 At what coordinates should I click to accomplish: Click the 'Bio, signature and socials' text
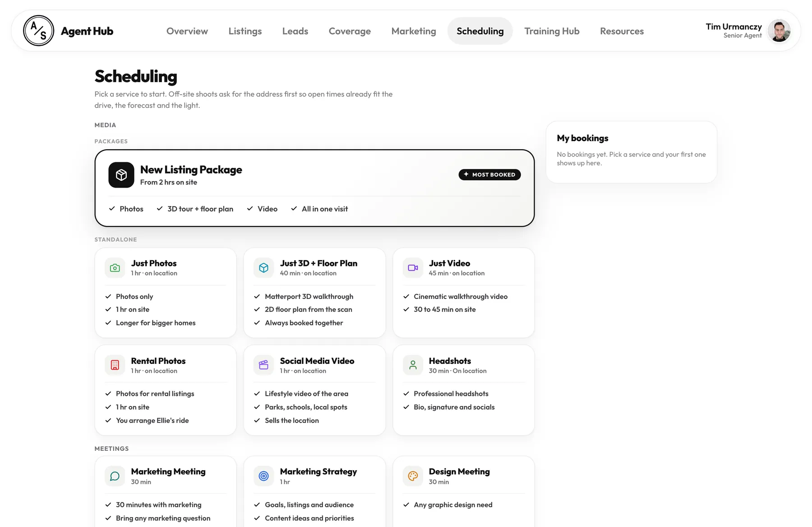(x=454, y=407)
